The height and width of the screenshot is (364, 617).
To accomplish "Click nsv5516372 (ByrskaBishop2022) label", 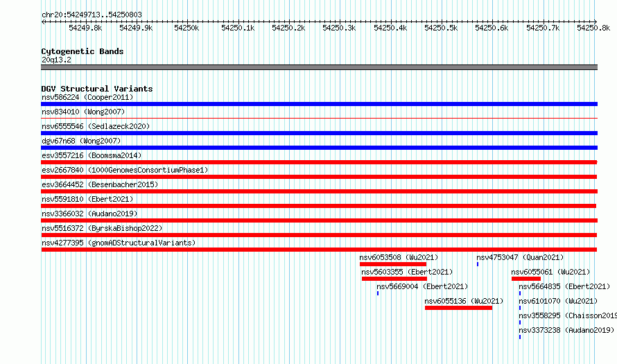I will 102,228.
